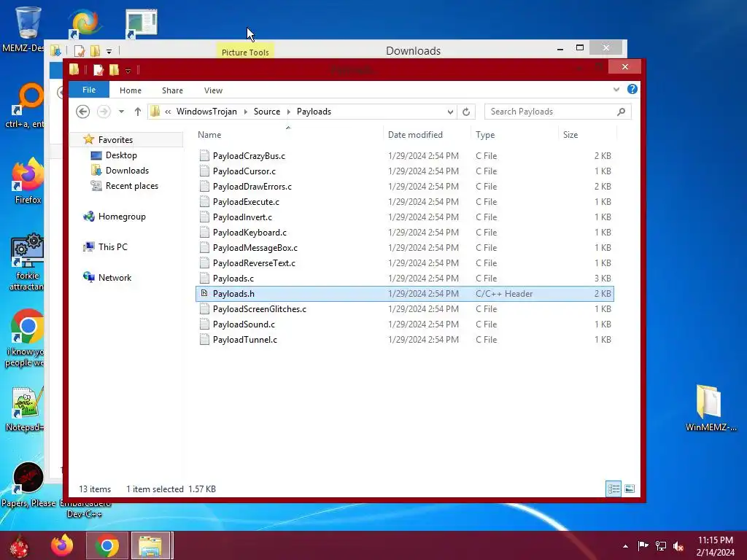Select Favorites in the navigation pane
Screen dimensions: 747x560
(115, 139)
